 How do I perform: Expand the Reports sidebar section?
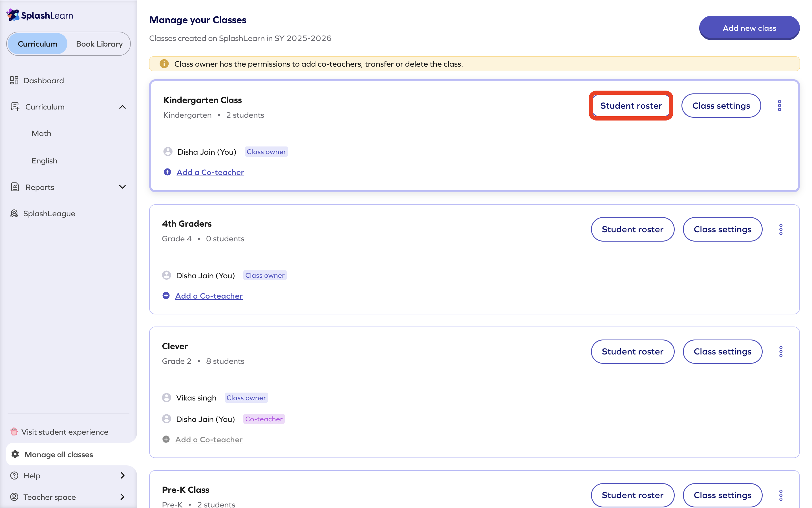pos(122,187)
